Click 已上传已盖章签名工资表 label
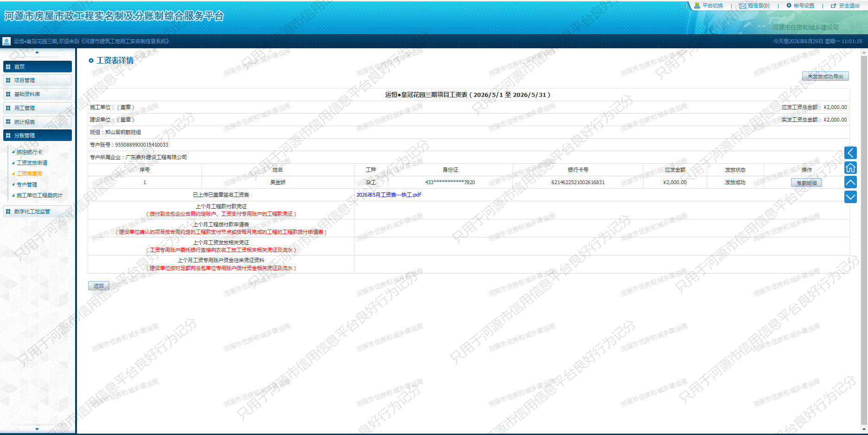Screen dimensions: 868x435 click(221, 195)
